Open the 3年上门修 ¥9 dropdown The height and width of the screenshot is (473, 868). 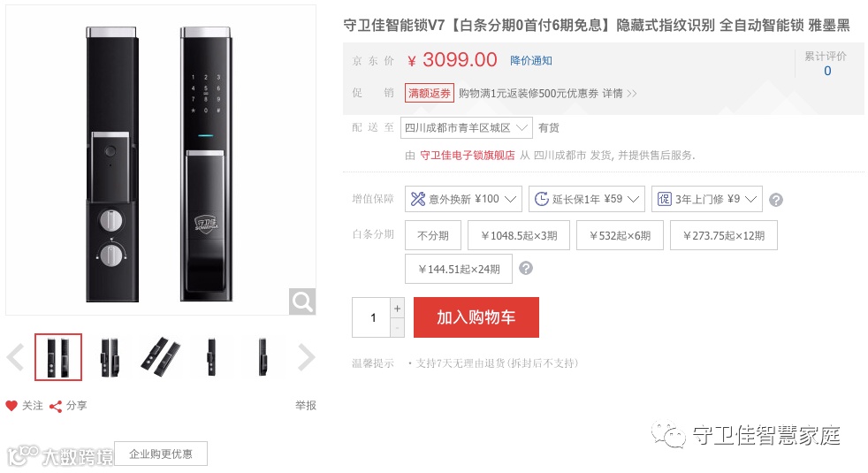tap(707, 199)
